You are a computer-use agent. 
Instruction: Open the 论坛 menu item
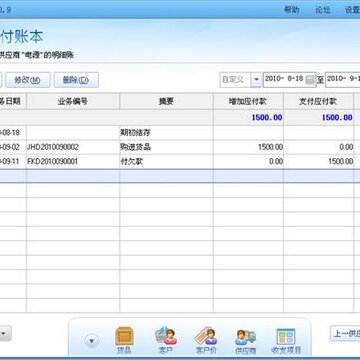pos(323,10)
